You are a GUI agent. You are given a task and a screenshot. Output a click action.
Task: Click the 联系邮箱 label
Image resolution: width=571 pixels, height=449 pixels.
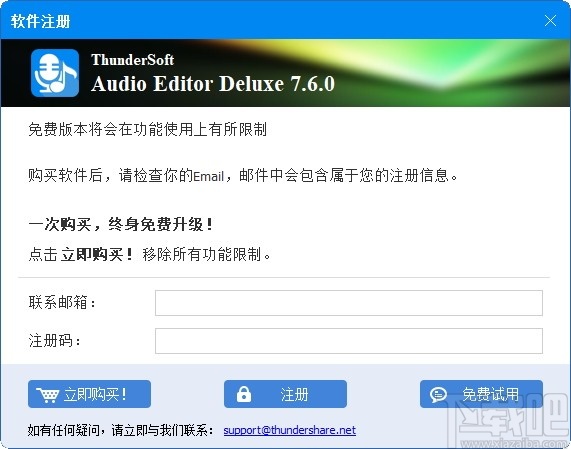[x=62, y=302]
